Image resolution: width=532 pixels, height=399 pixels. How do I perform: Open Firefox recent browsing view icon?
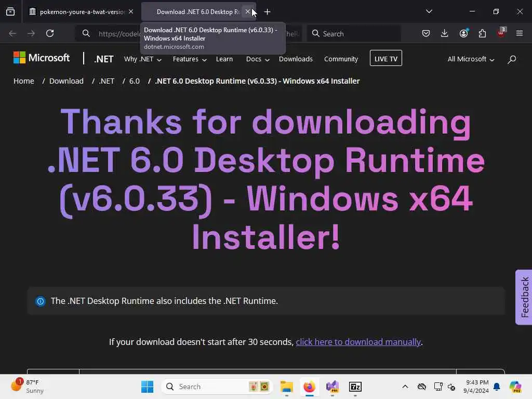click(x=10, y=11)
